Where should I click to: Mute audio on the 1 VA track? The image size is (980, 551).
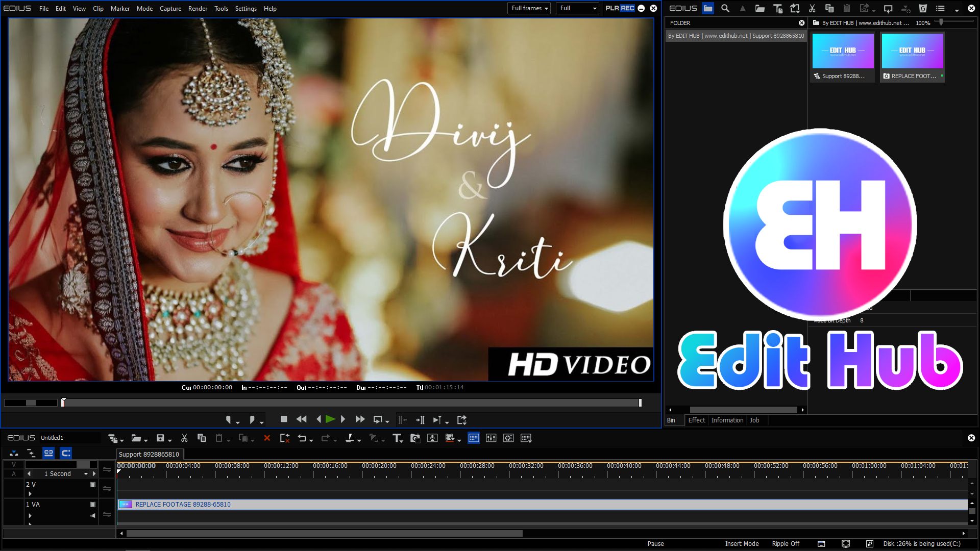click(92, 516)
